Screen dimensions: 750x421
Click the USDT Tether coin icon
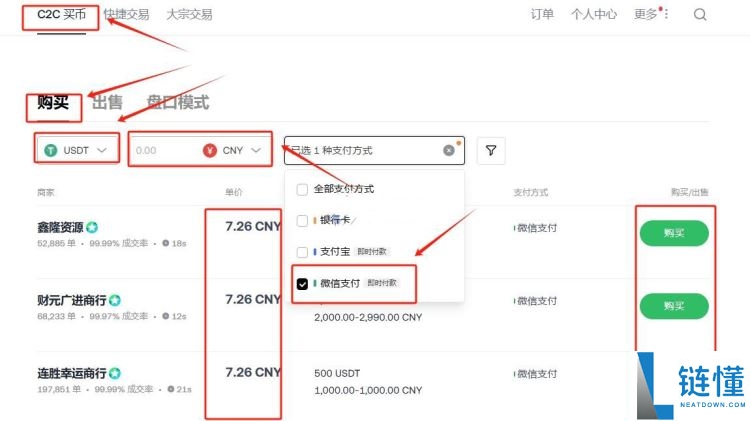tap(51, 150)
